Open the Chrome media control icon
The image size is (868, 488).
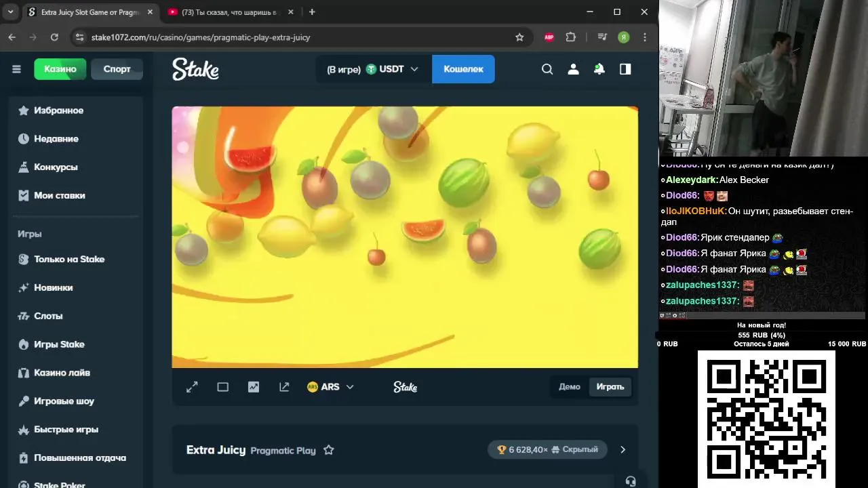(601, 37)
